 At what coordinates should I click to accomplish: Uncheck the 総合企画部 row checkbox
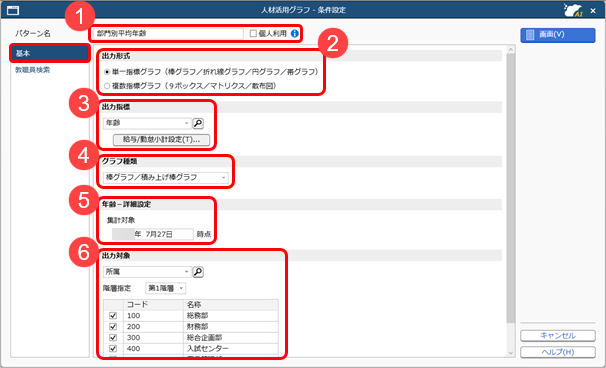tap(113, 337)
